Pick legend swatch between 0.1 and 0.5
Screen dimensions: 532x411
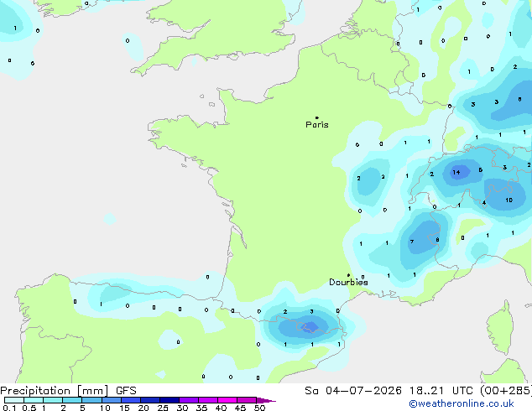tap(14, 400)
